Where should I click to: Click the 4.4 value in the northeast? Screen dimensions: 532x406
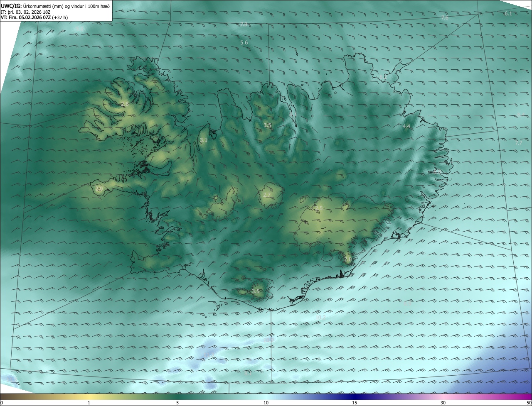point(406,126)
